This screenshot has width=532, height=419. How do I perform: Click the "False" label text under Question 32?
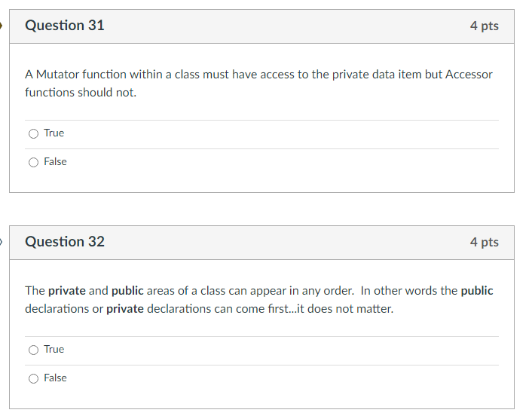[55, 378]
